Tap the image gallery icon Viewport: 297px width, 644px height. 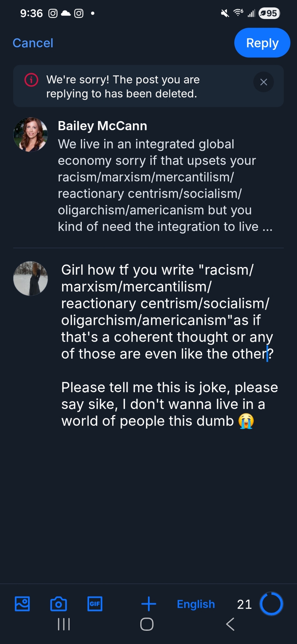(x=22, y=604)
